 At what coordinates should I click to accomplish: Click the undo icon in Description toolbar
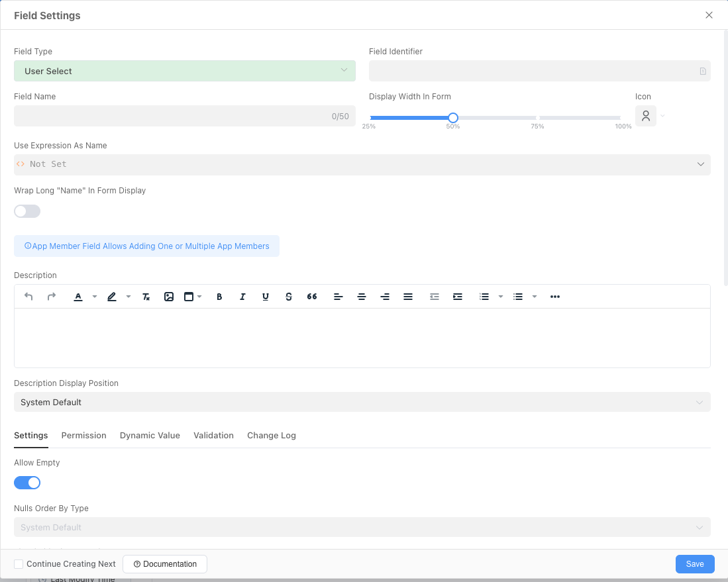(x=28, y=297)
